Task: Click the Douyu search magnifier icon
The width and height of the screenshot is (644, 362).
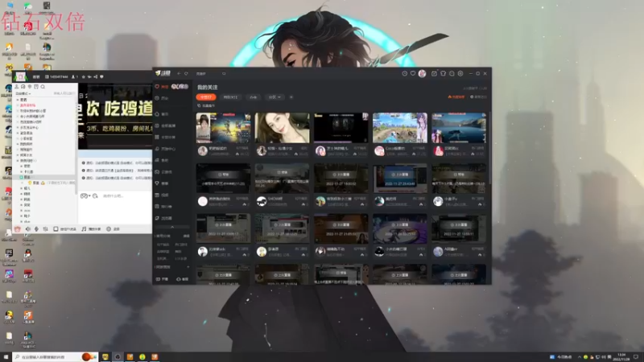Action: coord(224,73)
